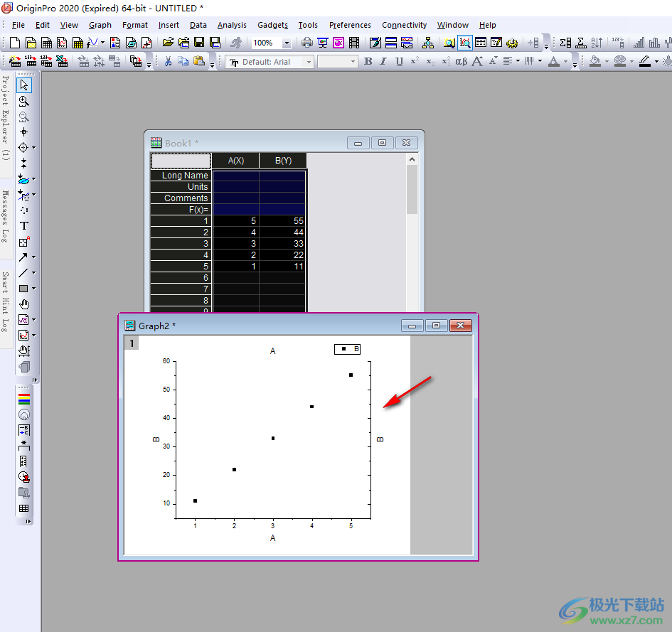Select the Draw Data points tool

(24, 210)
